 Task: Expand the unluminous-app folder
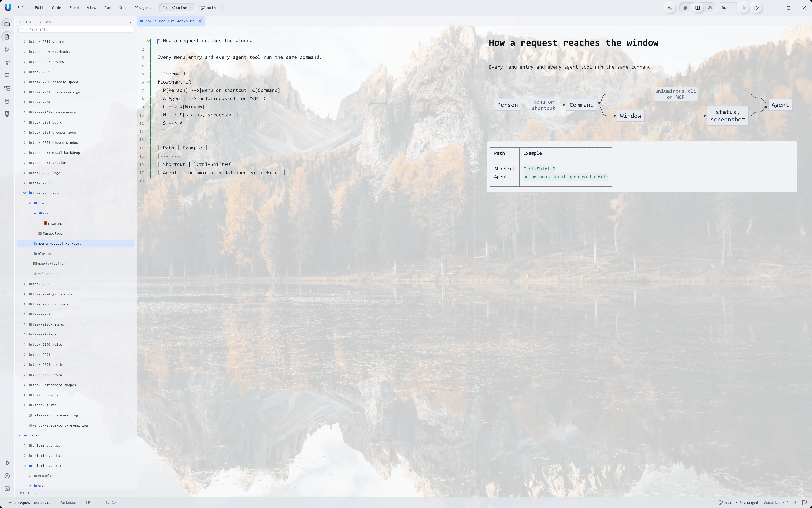point(25,446)
